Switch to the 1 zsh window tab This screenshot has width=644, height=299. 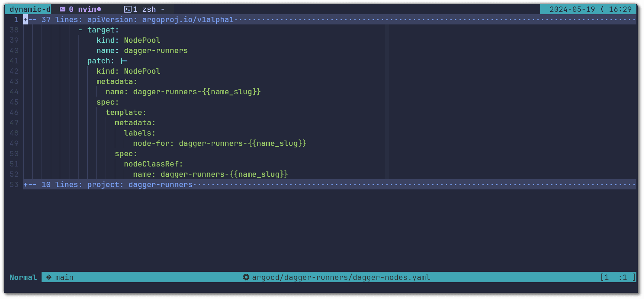pyautogui.click(x=145, y=9)
